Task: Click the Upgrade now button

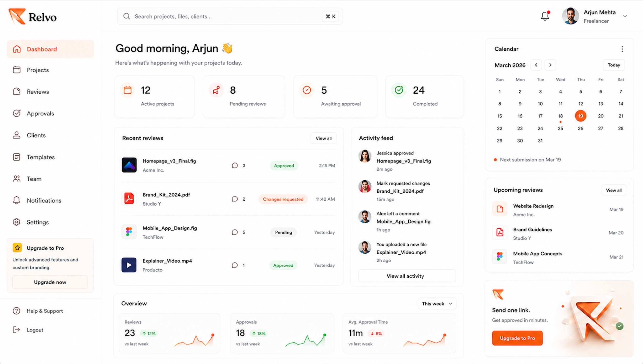Action: point(50,282)
